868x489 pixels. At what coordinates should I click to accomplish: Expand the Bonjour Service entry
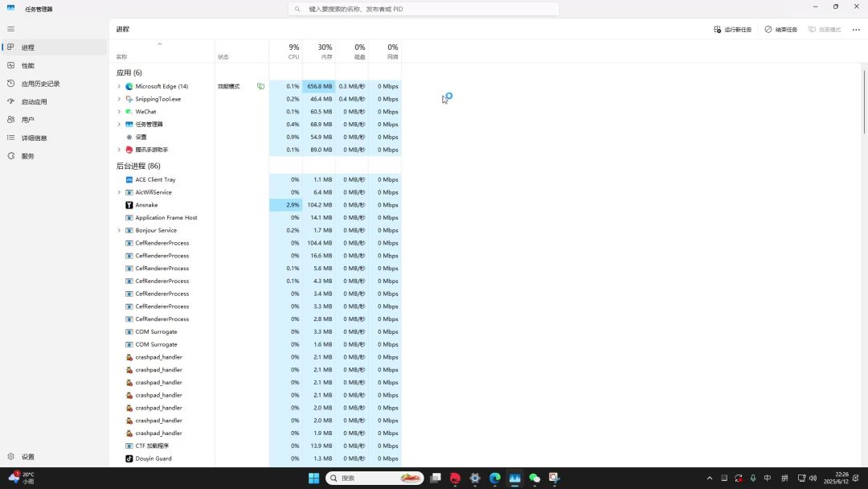pos(119,230)
